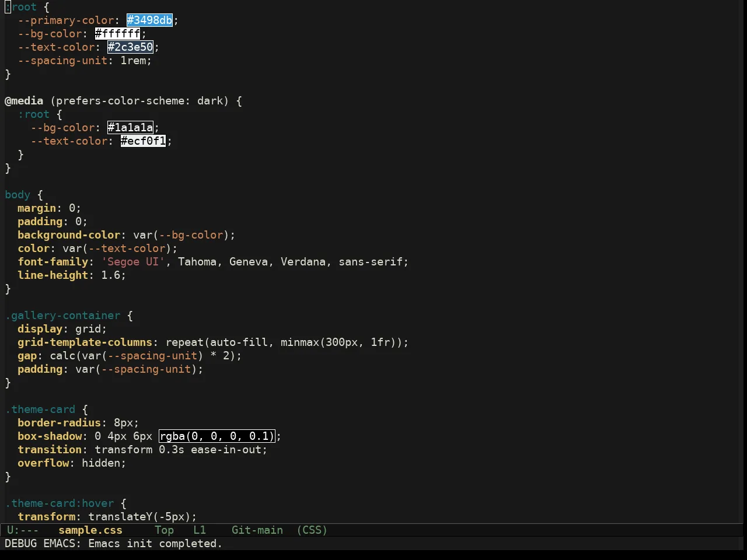
Task: Place cursor on --primary-color variable name
Action: point(66,20)
